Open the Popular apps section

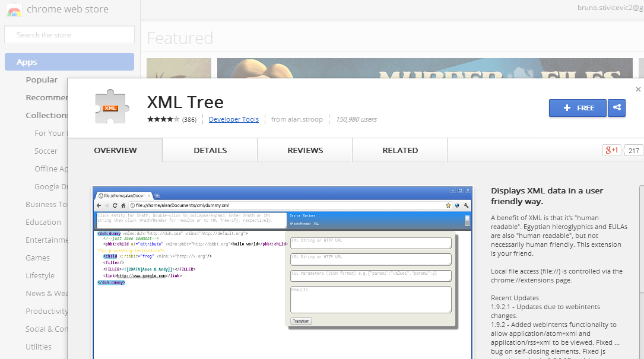pos(42,80)
